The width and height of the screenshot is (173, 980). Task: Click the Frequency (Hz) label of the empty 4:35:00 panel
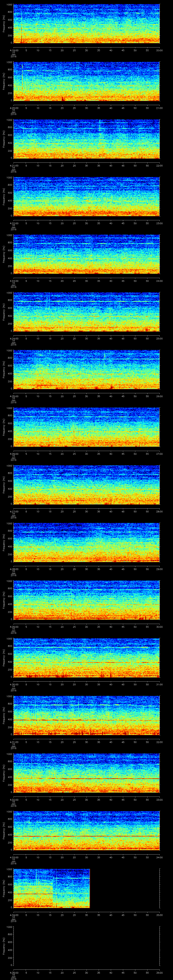coord(4,946)
